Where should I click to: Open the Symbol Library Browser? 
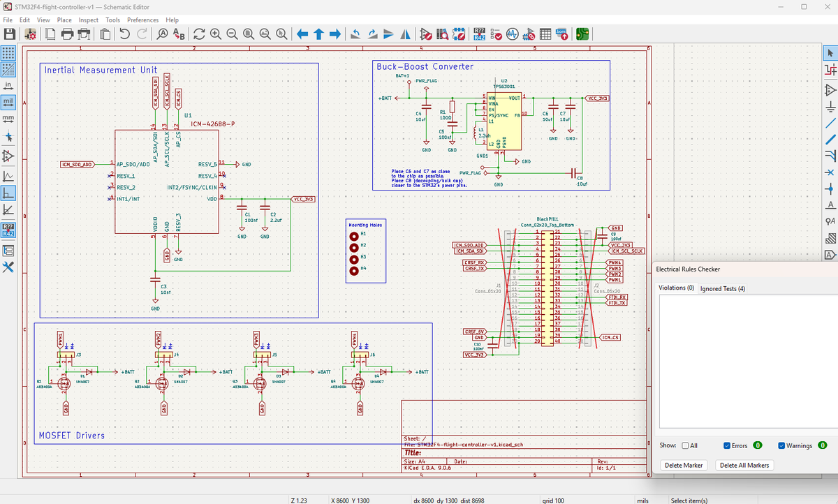443,34
